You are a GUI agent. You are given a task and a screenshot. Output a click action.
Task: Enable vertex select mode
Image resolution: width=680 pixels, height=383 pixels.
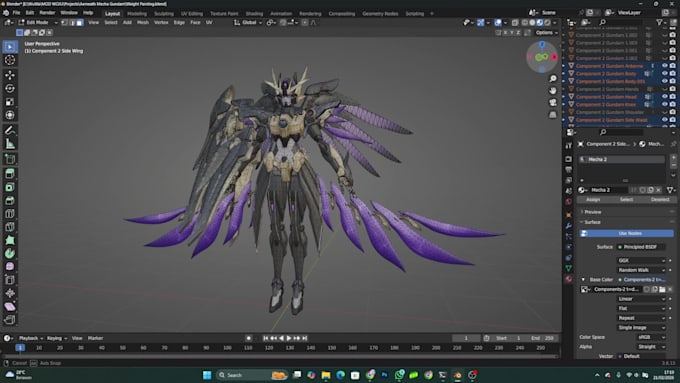tap(65, 23)
